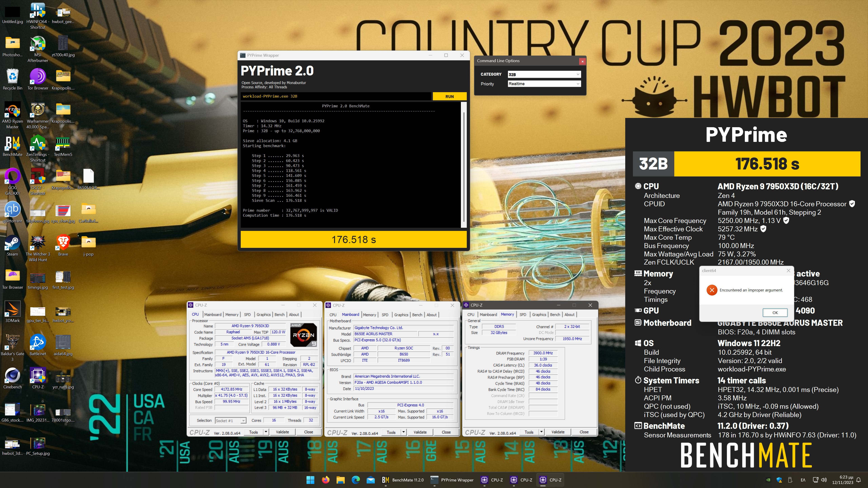Click RUN button in PYPrime Wrapper

[x=450, y=96]
